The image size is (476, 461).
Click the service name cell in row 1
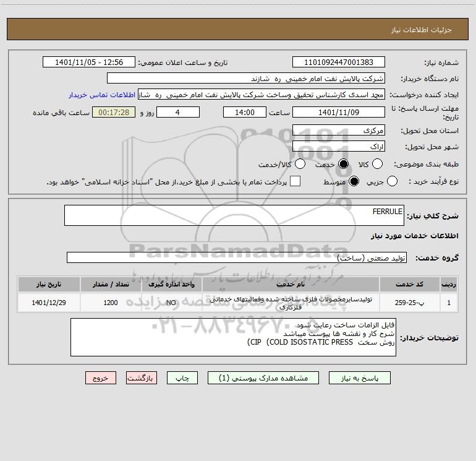[x=291, y=303]
